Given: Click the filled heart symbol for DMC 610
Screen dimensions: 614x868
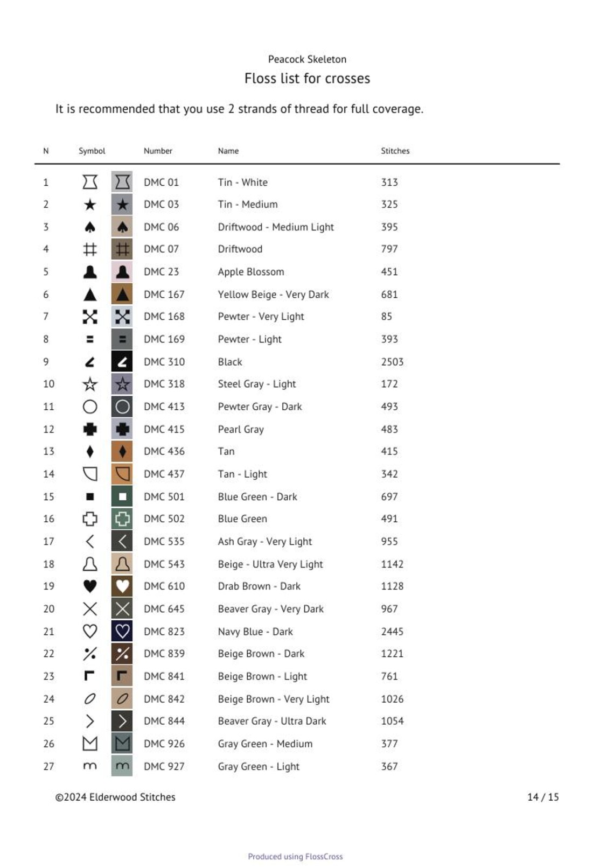Looking at the screenshot, I should coord(90,586).
